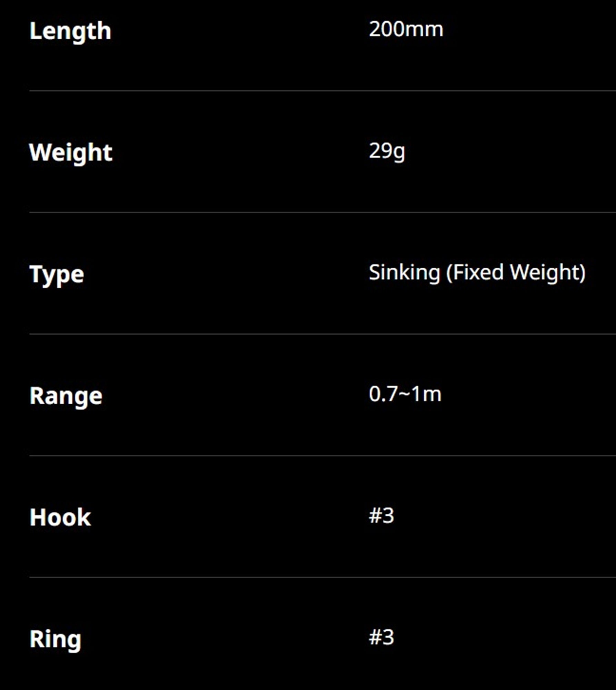This screenshot has height=690, width=616.
Task: Select the Hook #3 value
Action: click(381, 516)
